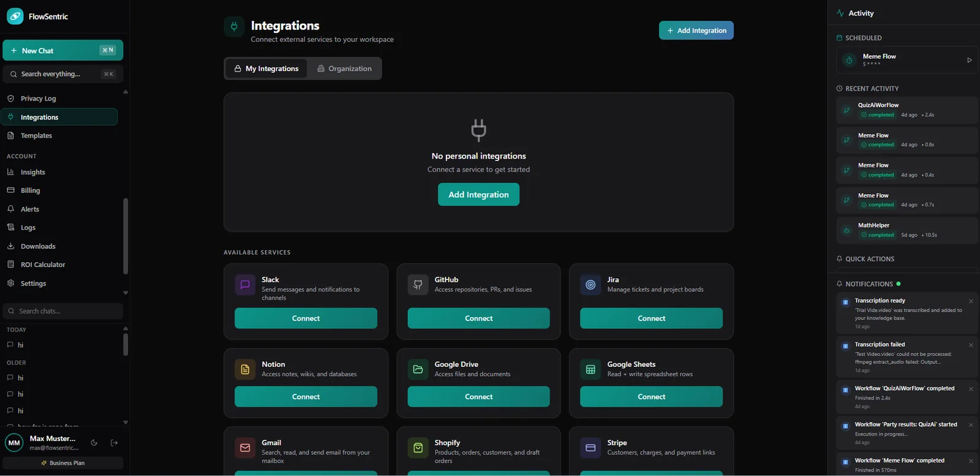Screen dimensions: 980x476
Task: Connect the GitHub service
Action: click(x=478, y=319)
